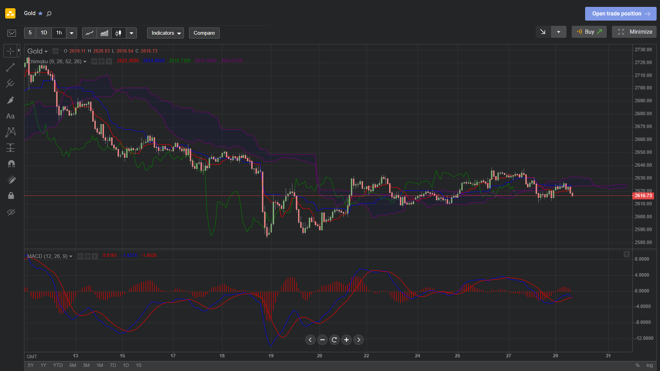Switch to line chart type
The height and width of the screenshot is (371, 660).
pyautogui.click(x=89, y=33)
